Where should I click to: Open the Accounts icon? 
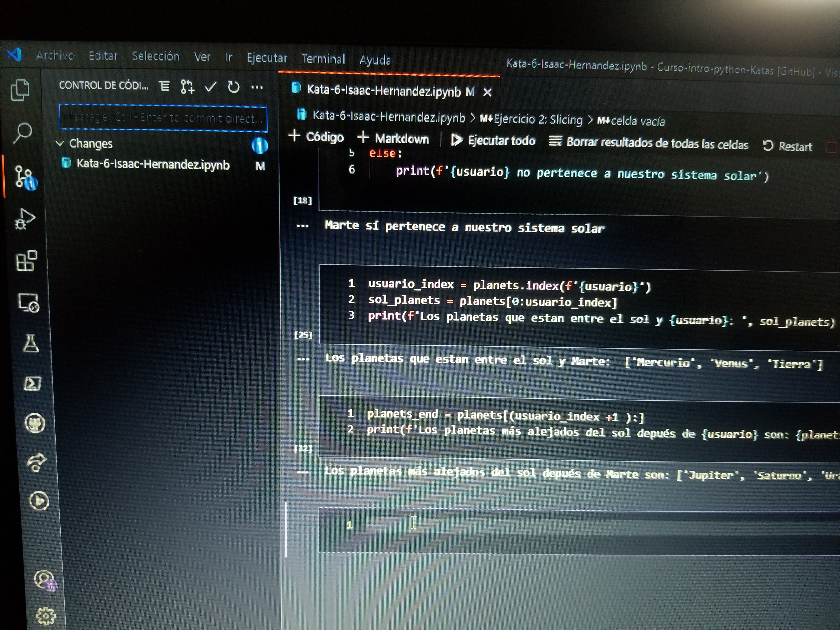[x=45, y=580]
